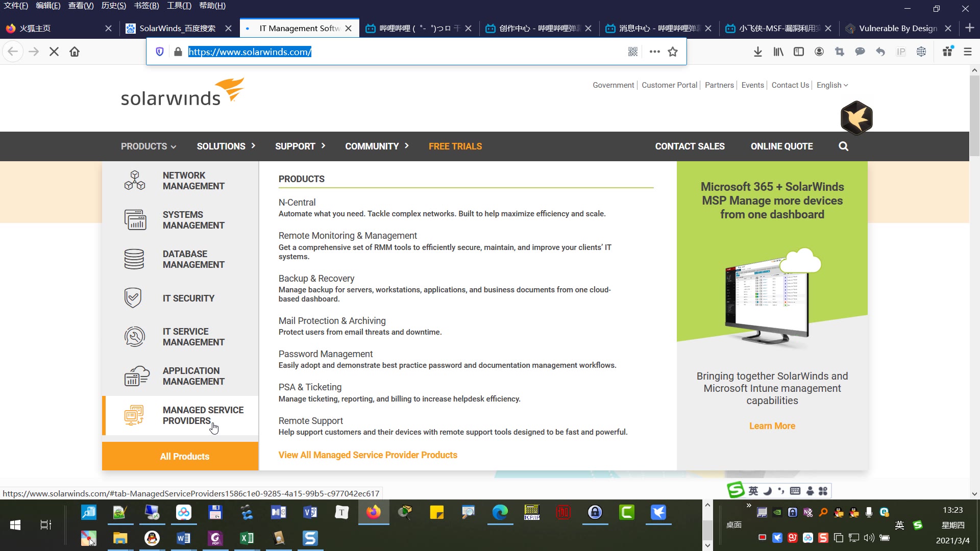Image resolution: width=980 pixels, height=551 pixels.
Task: Click the Microsoft 365 monitor promo image
Action: (x=772, y=297)
